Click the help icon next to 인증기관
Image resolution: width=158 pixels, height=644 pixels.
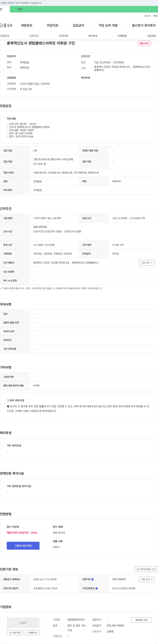(x=92, y=579)
